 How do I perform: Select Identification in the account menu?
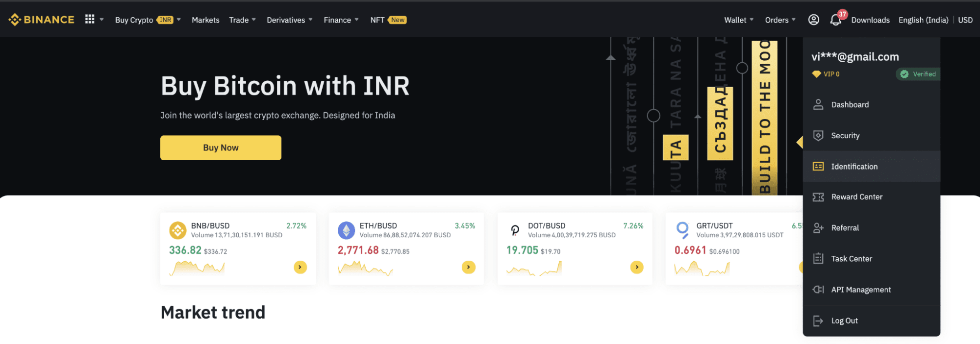(871, 167)
